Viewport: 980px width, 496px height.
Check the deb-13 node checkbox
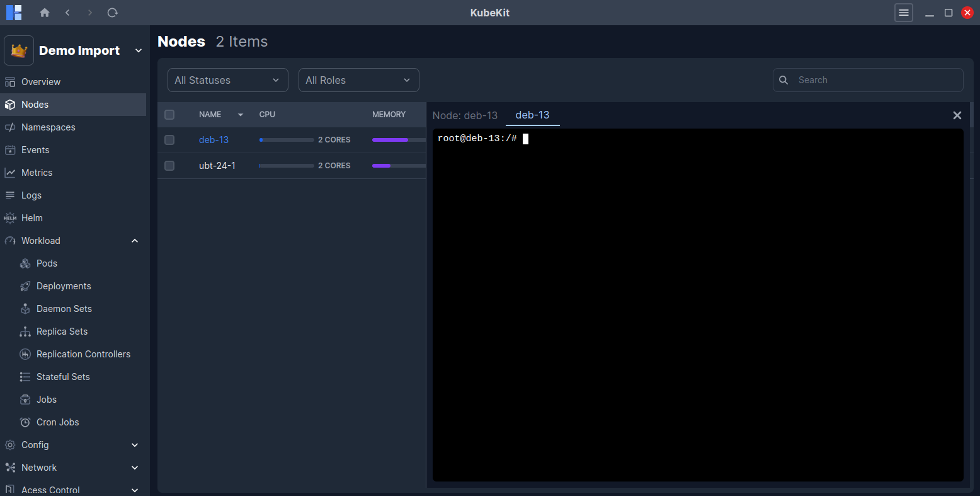tap(169, 140)
